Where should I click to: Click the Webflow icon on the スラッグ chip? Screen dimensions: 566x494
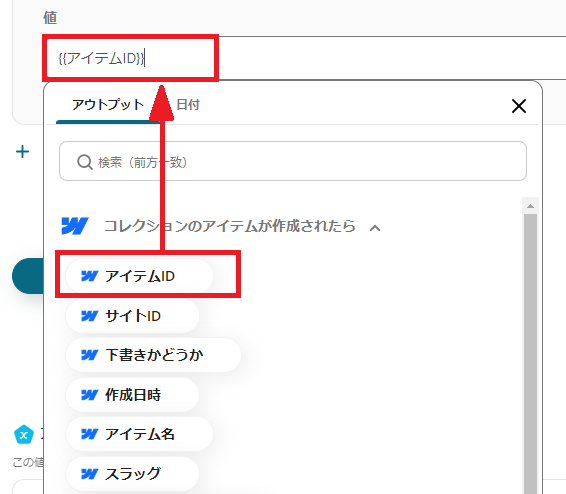tap(89, 474)
